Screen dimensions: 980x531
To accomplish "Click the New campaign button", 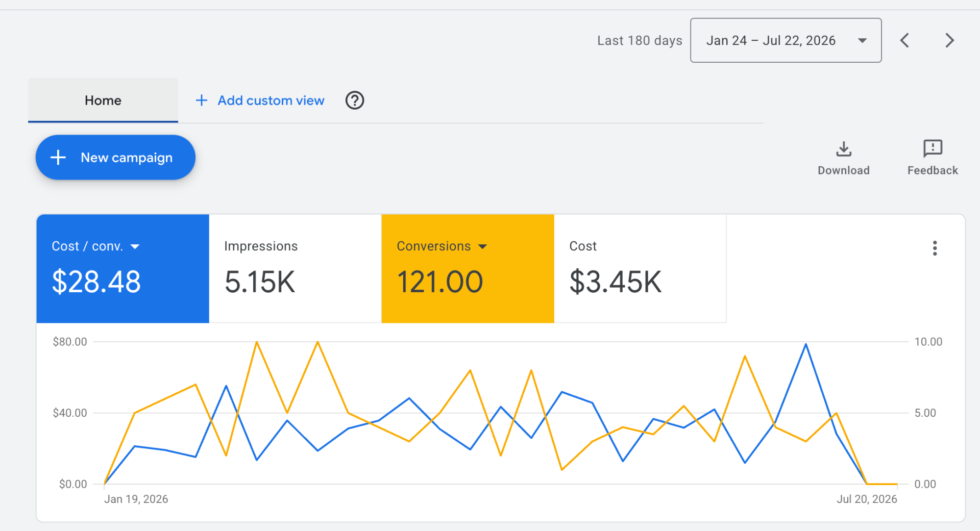I will point(115,157).
